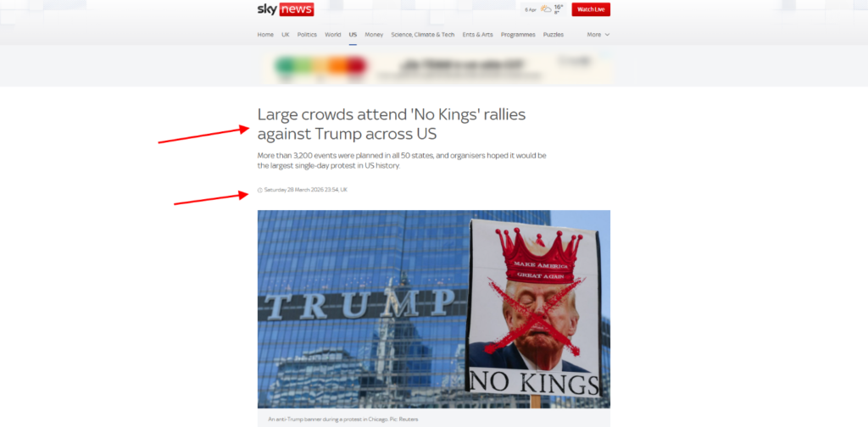Click the clock icon beside article date
The image size is (868, 427).
(x=260, y=191)
